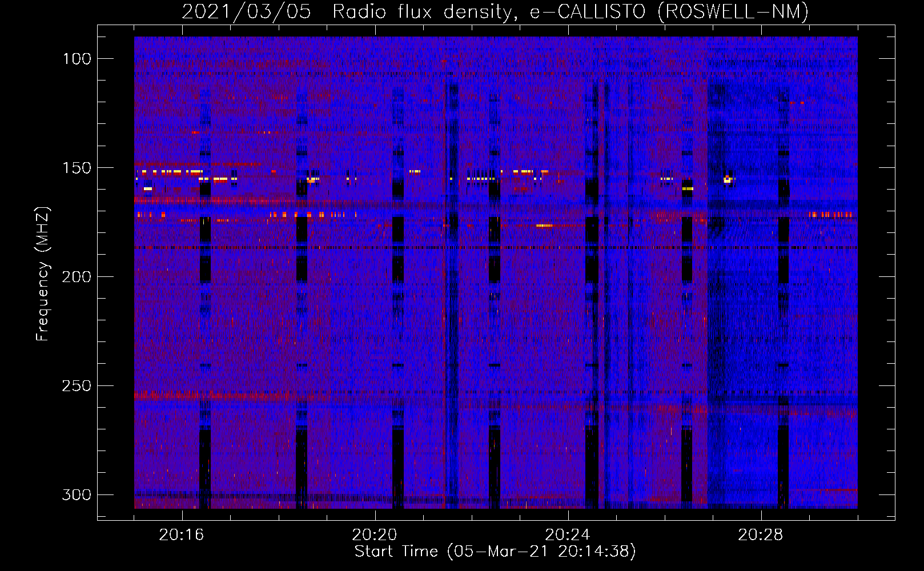Screen dimensions: 924x571
Task: Click the frequency tick label '150'
Action: pyautogui.click(x=77, y=168)
